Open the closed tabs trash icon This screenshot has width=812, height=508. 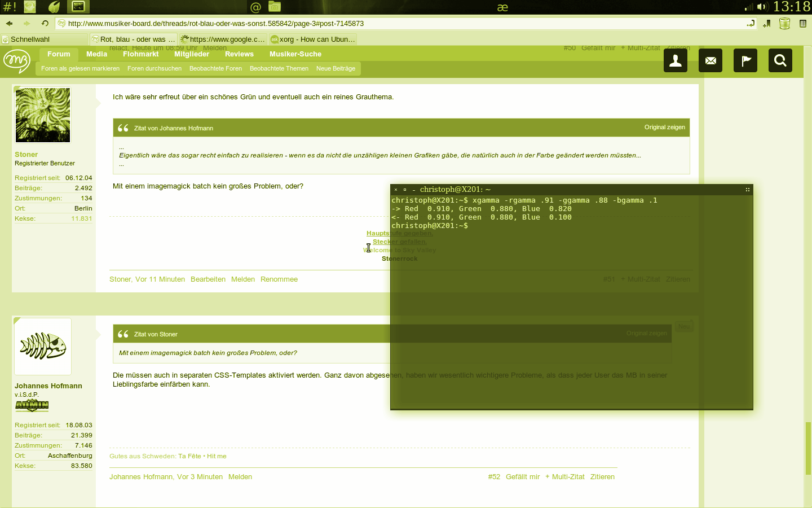coord(784,23)
